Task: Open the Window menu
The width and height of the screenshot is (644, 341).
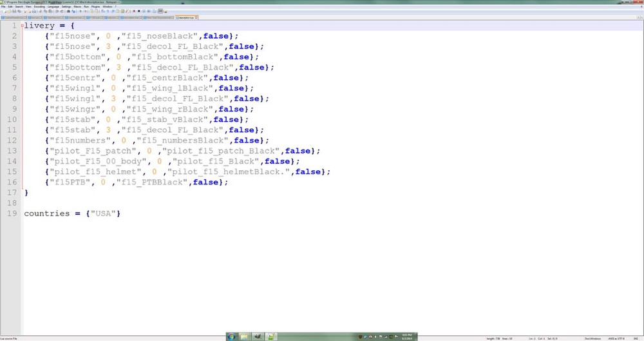Action: (x=107, y=6)
